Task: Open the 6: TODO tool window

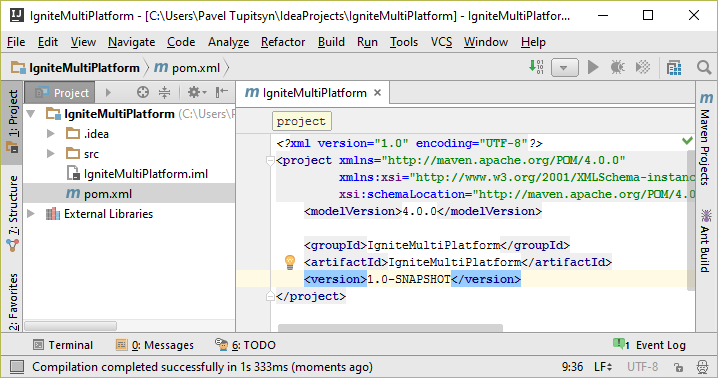Action: click(x=245, y=345)
